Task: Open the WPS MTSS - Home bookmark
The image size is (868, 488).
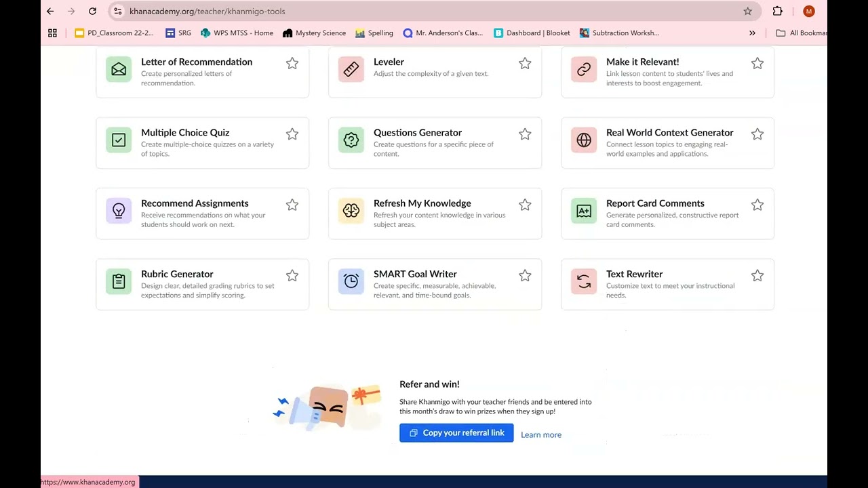Action: pyautogui.click(x=237, y=33)
